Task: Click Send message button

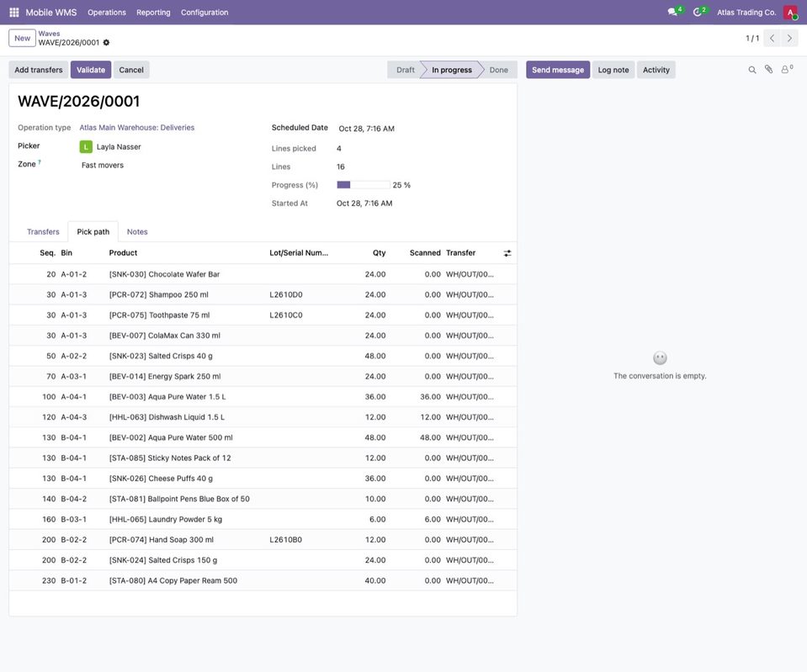Action: [558, 70]
